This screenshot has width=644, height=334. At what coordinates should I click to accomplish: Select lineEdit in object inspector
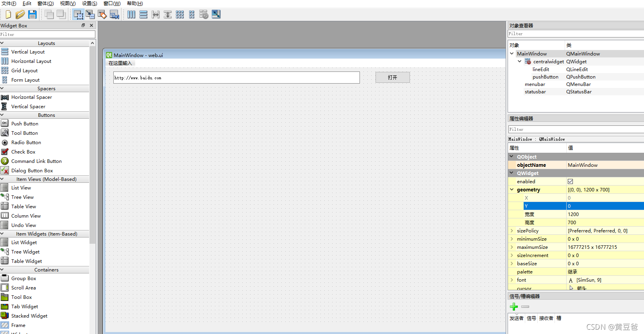click(x=541, y=69)
